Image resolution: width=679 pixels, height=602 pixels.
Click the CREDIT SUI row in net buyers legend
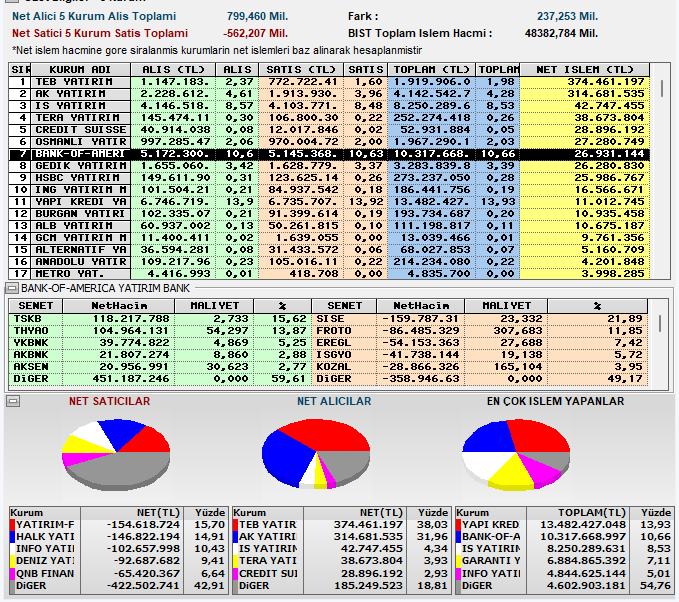point(341,574)
